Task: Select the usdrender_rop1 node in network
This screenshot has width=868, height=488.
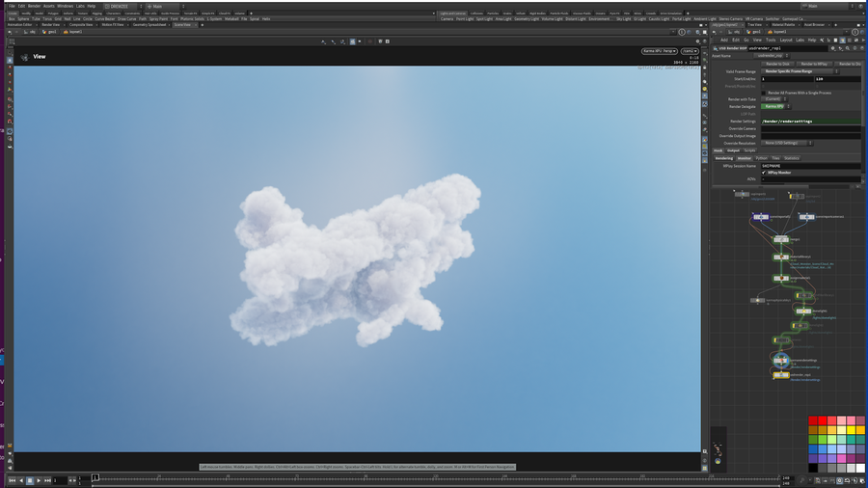Action: (x=781, y=375)
